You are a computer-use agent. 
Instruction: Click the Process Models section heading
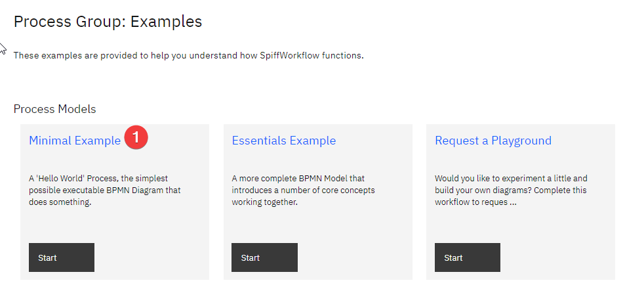[x=54, y=109]
